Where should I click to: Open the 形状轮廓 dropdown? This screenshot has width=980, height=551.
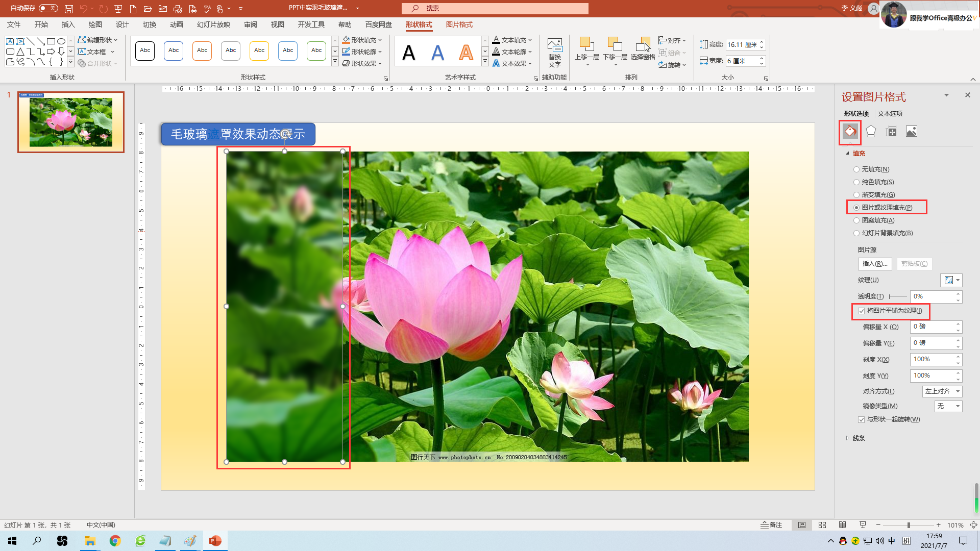(362, 52)
